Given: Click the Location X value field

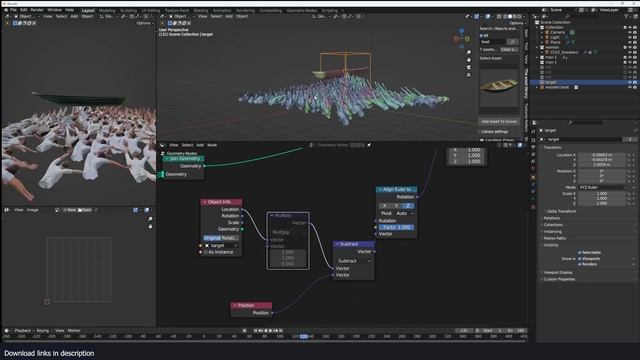Looking at the screenshot, I should [602, 155].
